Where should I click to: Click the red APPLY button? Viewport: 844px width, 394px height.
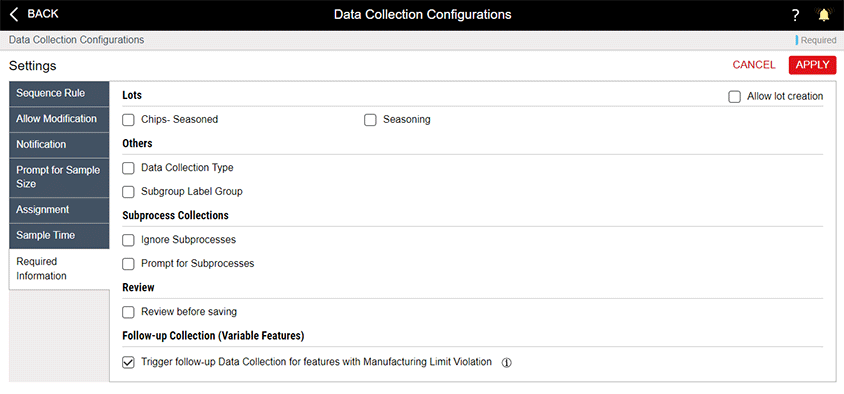812,65
